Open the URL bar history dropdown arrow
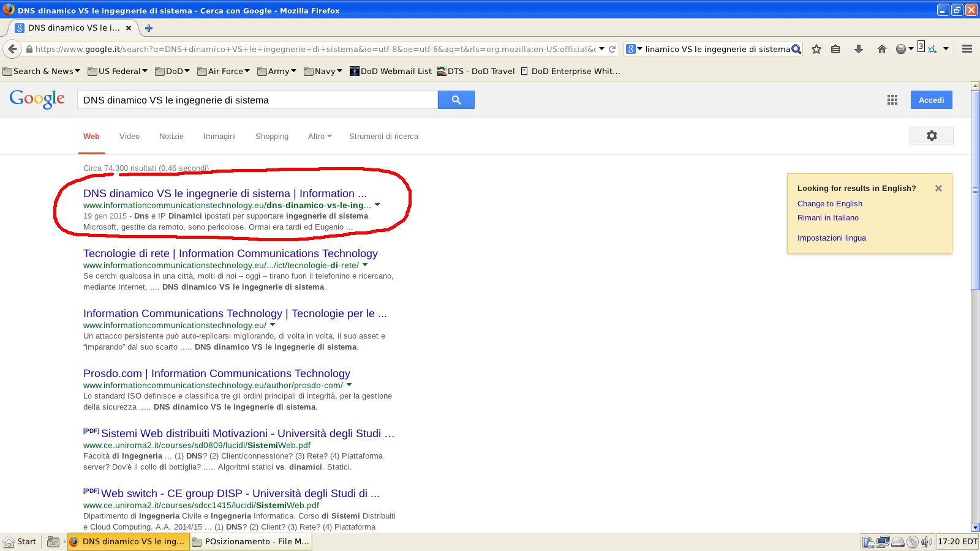980x551 pixels. [x=601, y=49]
